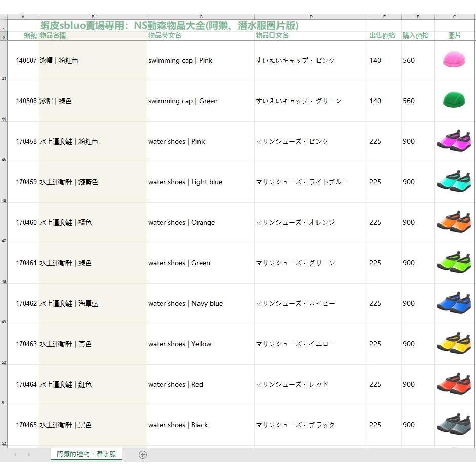Image resolution: width=476 pixels, height=476 pixels.
Task: Click the 圖片 header cell
Action: click(x=455, y=36)
